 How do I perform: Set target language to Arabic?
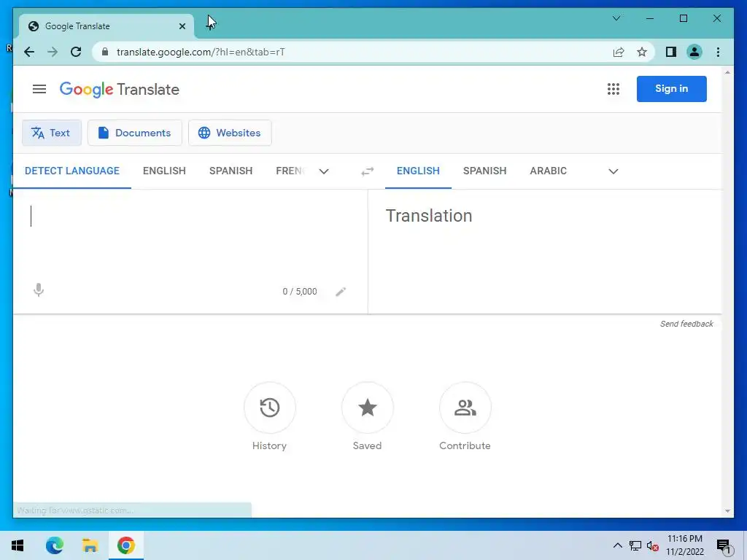click(x=548, y=171)
